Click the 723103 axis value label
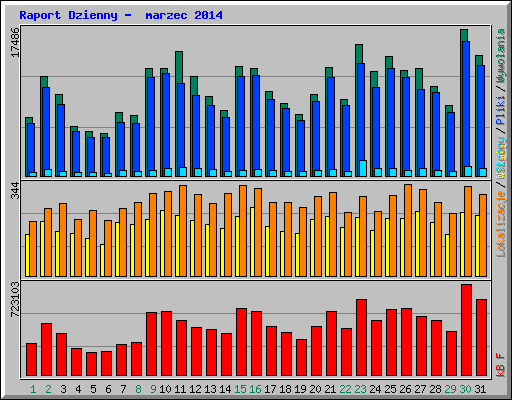 pos(15,299)
